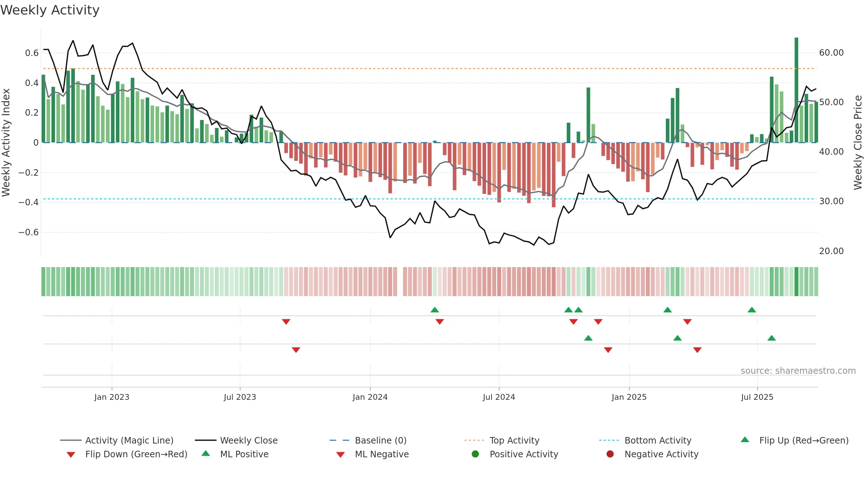This screenshot has height=488, width=868.
Task: Click the −0.4 activity axis value
Action: (28, 202)
